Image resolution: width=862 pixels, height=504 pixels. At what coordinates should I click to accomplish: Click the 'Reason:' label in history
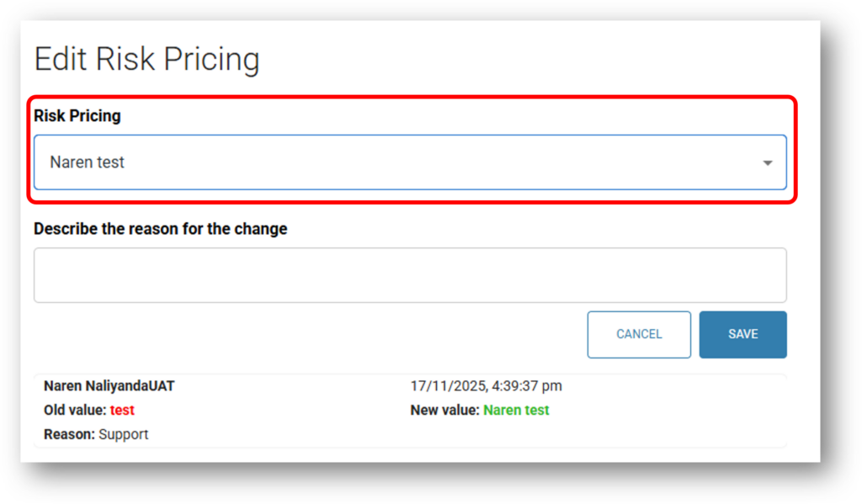(x=69, y=434)
